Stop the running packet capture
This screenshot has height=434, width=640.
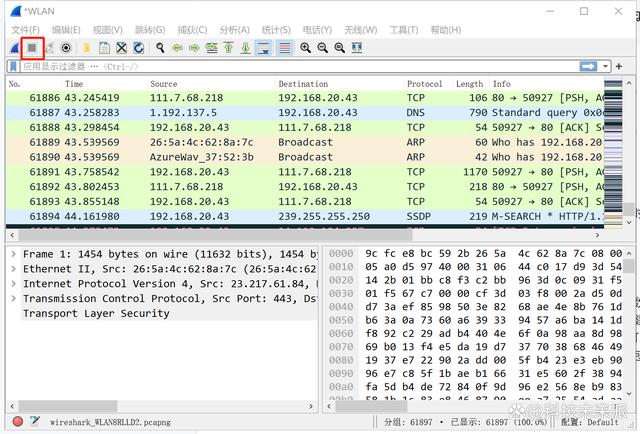click(x=32, y=47)
